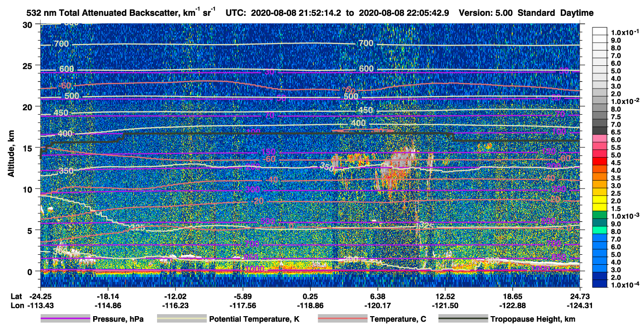
Task: Click the altitude axis tick '30'
Action: [28, 25]
